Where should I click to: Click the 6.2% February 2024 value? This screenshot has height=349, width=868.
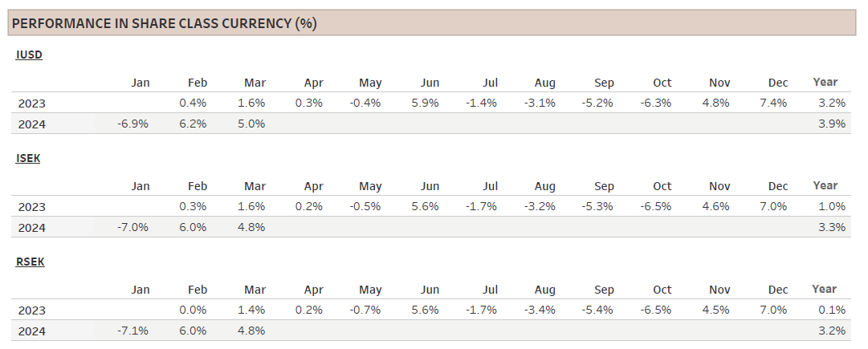tap(194, 124)
